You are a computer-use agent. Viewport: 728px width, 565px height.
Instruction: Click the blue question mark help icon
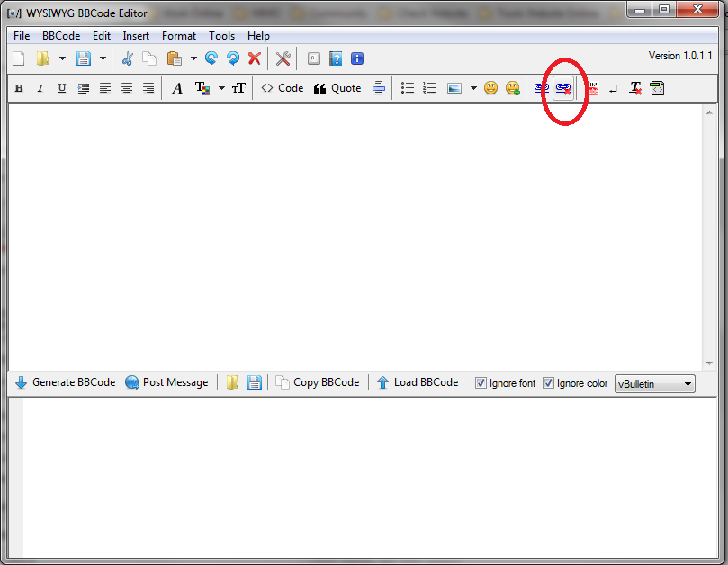tap(336, 58)
